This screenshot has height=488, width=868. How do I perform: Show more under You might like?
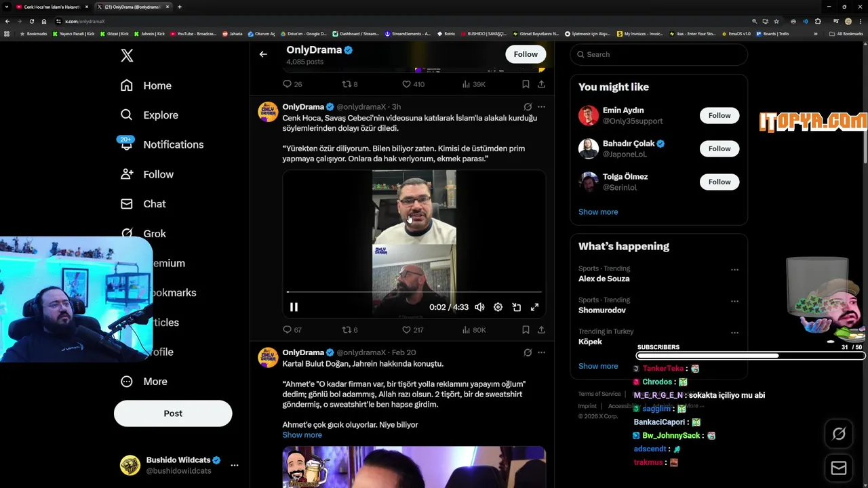pos(598,212)
